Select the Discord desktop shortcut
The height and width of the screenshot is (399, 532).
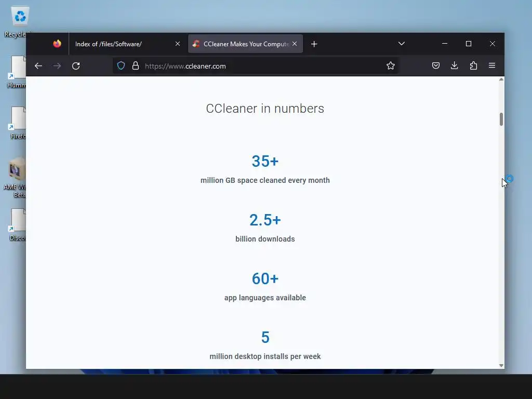pyautogui.click(x=17, y=224)
